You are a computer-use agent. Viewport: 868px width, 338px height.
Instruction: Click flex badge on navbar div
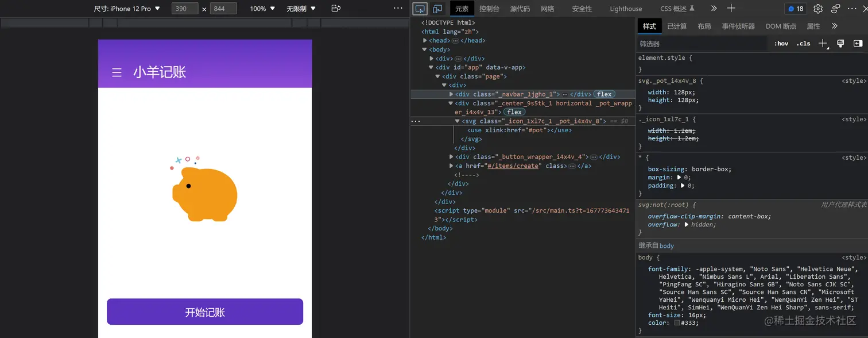[604, 94]
